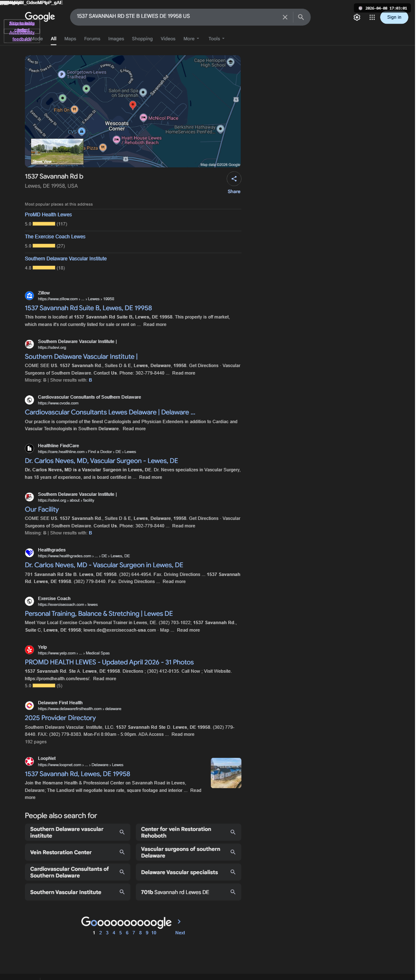
Task: Clear the search box text
Action: (x=285, y=17)
